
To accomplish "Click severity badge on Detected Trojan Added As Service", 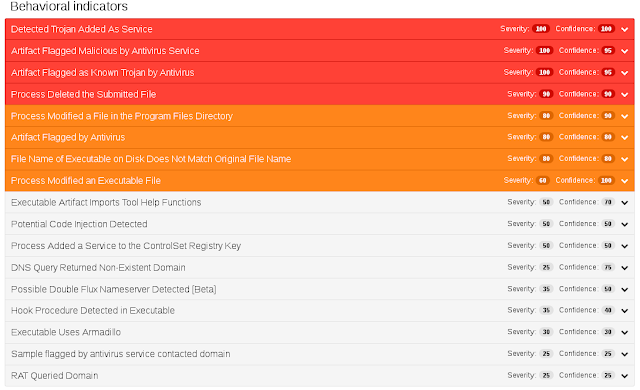I will pos(541,29).
